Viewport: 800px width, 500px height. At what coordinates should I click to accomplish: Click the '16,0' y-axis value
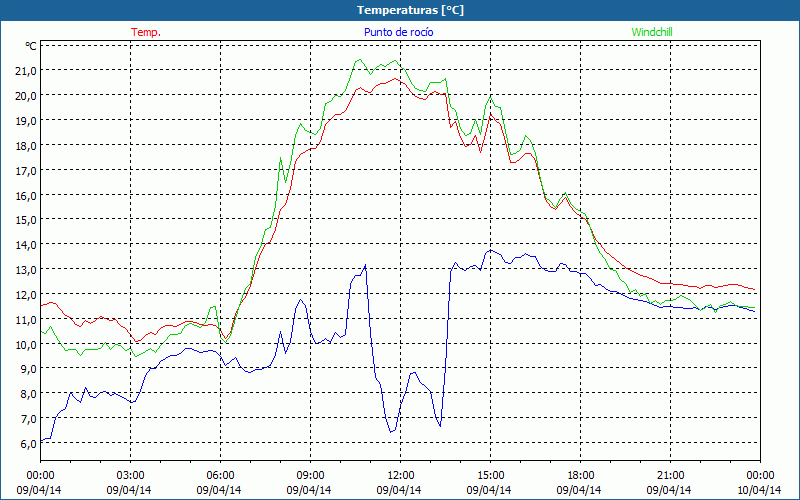[x=26, y=195]
